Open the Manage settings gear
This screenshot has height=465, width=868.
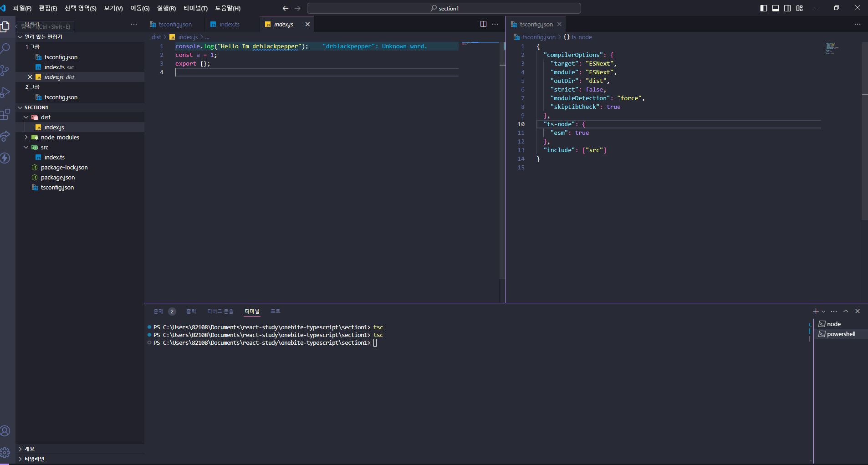5,453
